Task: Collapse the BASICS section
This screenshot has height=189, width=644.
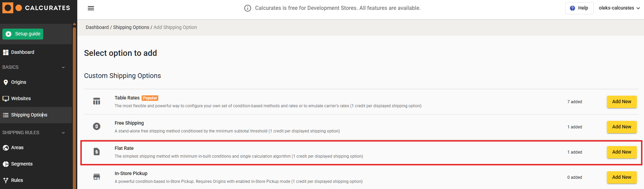Action: click(x=63, y=67)
